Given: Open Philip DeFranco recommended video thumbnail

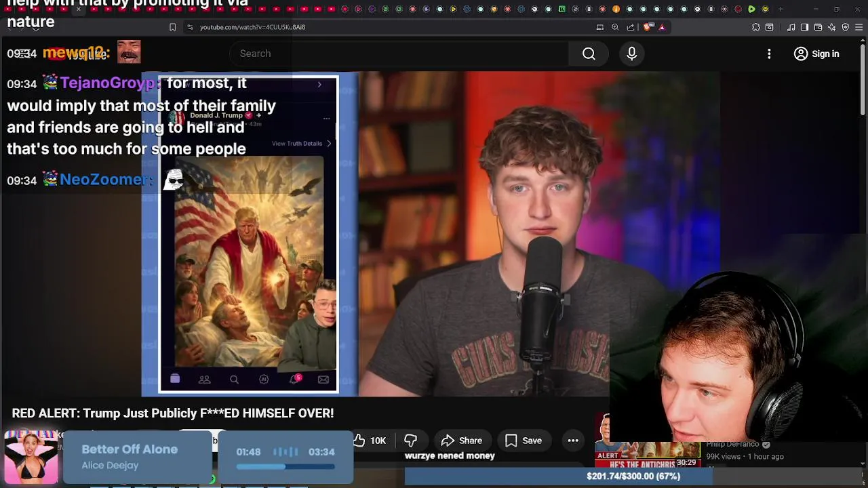Looking at the screenshot, I should (647, 454).
